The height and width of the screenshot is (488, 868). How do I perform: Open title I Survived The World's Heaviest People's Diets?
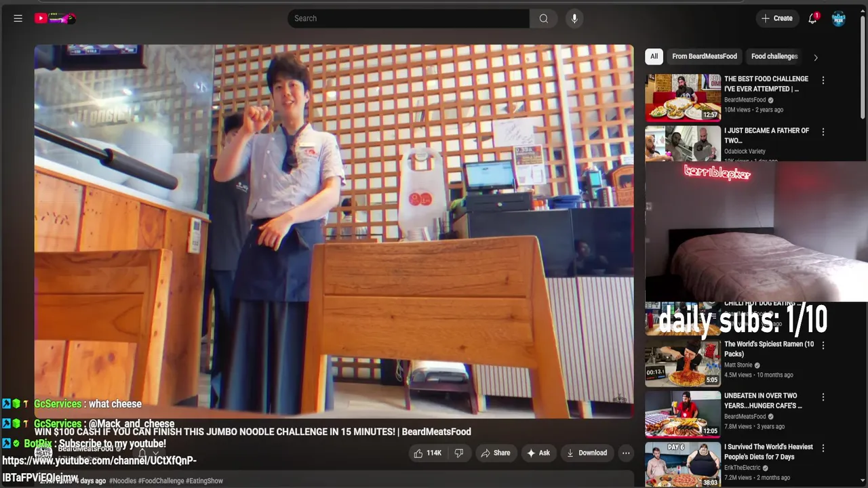pos(768,452)
